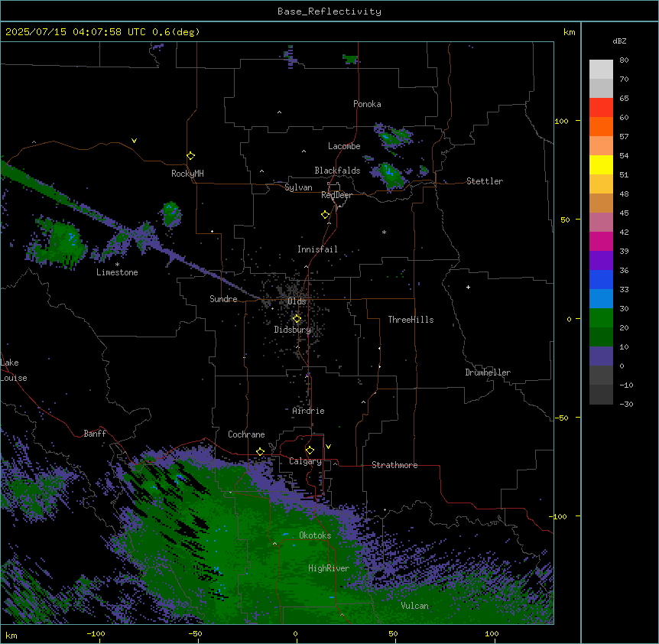Click the Banff label
Viewport: 659px width, 644px height.
pos(95,434)
